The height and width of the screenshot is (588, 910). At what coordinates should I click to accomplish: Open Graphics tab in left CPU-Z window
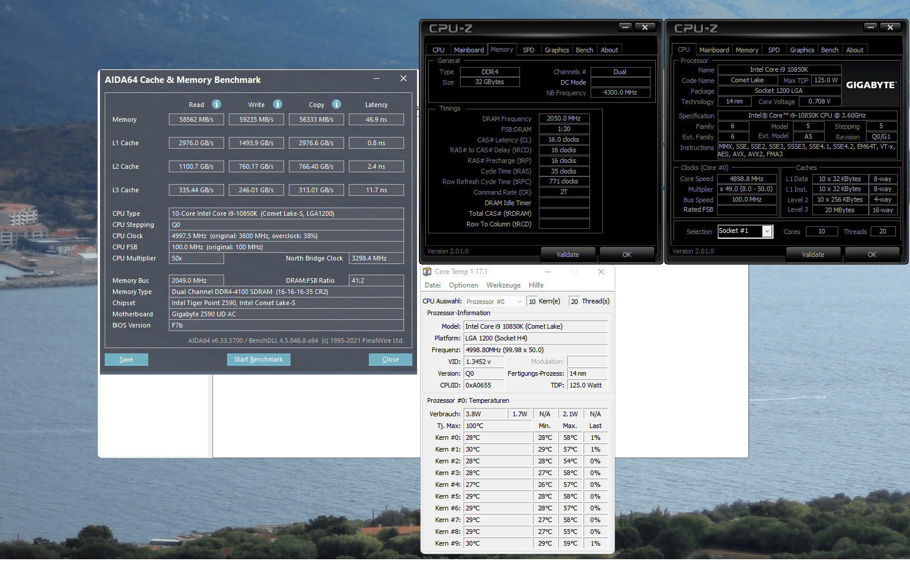tap(556, 50)
